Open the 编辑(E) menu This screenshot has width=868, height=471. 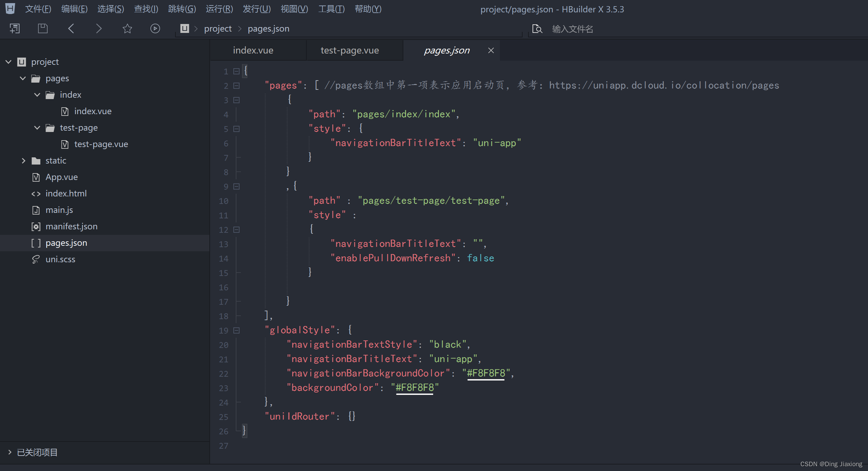[x=74, y=9]
